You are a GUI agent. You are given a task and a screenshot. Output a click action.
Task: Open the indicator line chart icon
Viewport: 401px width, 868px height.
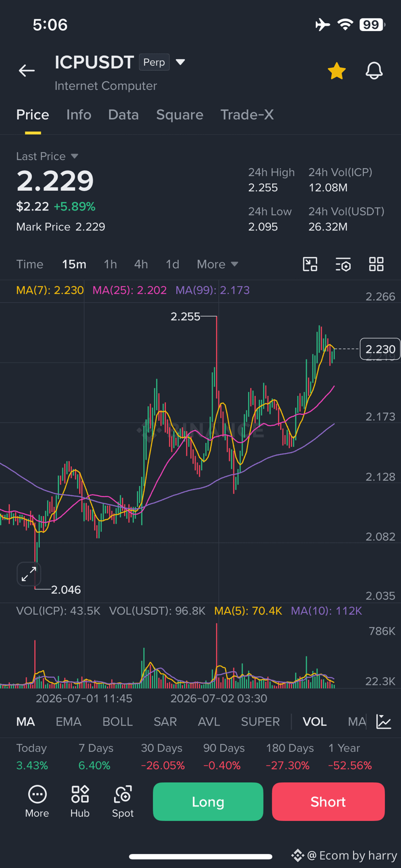click(384, 722)
